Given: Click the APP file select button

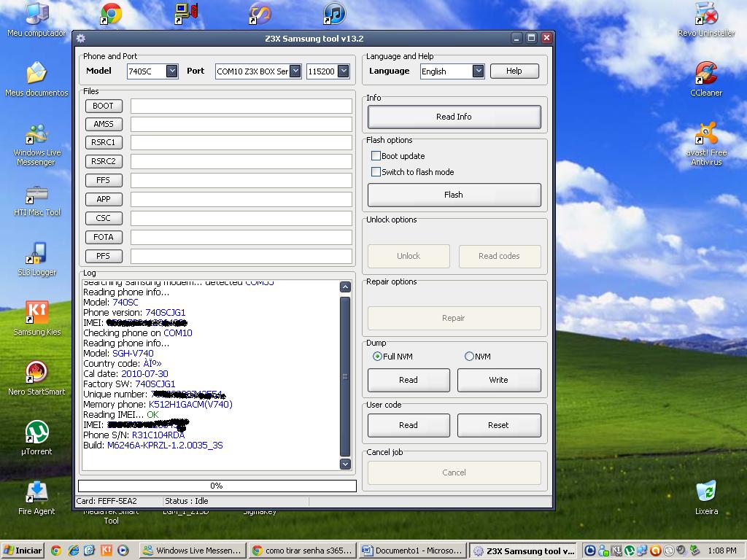Looking at the screenshot, I should click(104, 199).
